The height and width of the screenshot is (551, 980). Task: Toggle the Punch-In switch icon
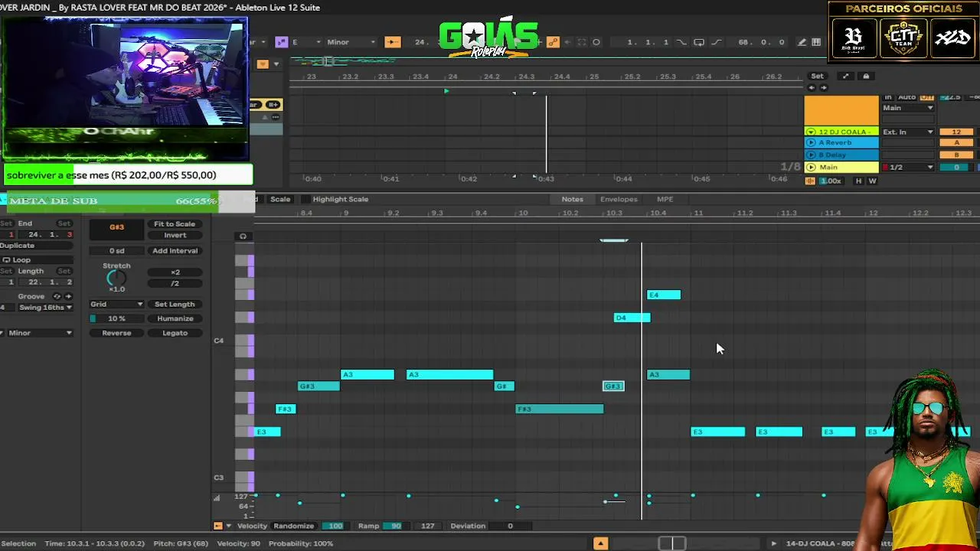681,42
